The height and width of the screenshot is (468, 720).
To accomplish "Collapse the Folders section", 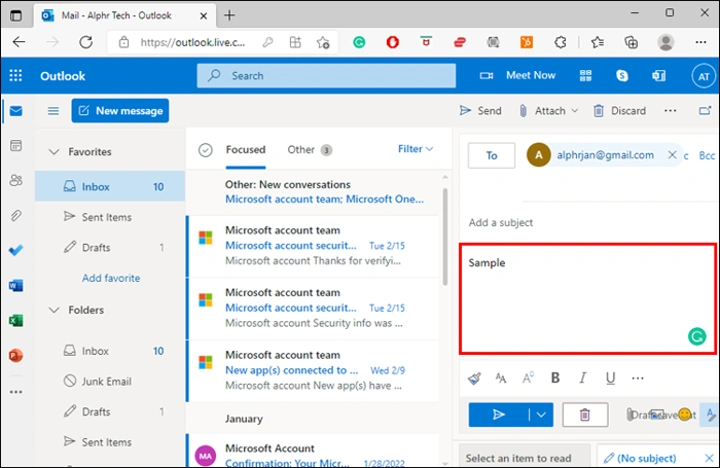I will 54,310.
